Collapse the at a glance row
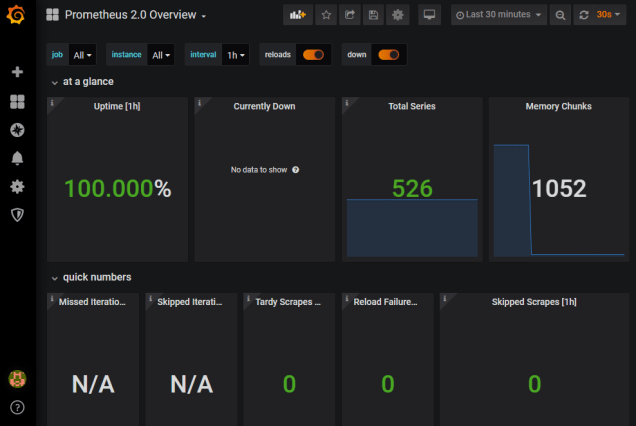 tap(83, 82)
